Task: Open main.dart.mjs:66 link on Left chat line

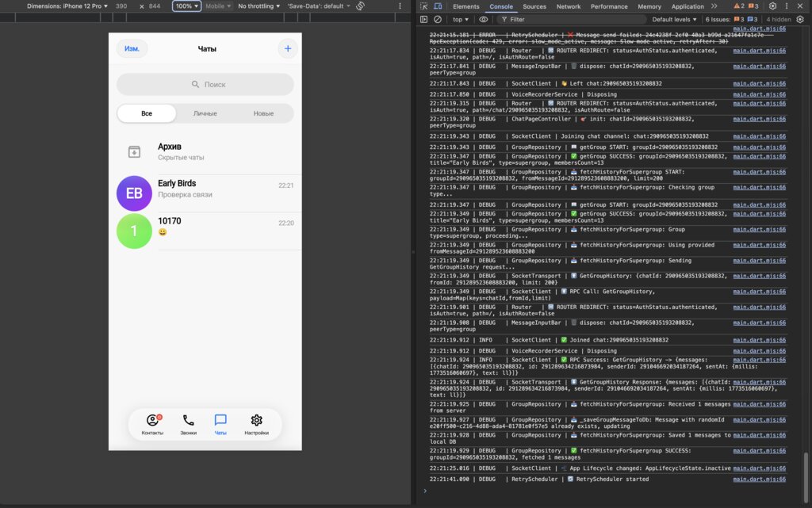Action: 759,83
